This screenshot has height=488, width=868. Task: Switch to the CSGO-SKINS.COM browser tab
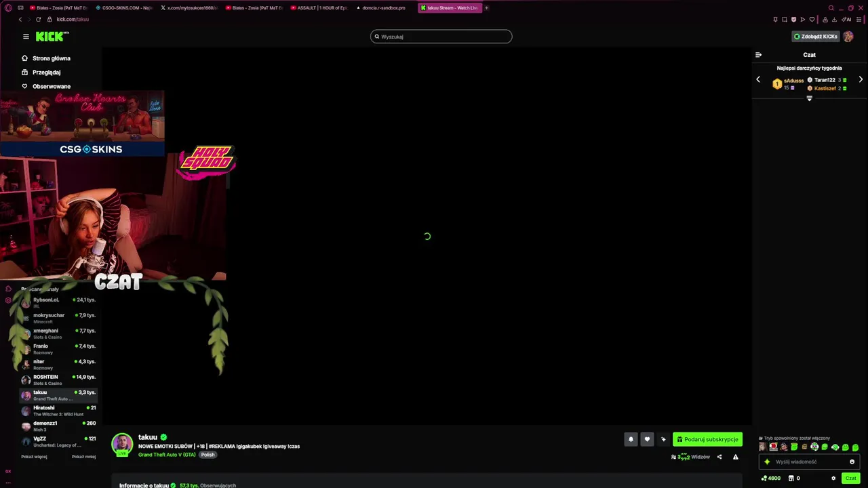click(123, 8)
